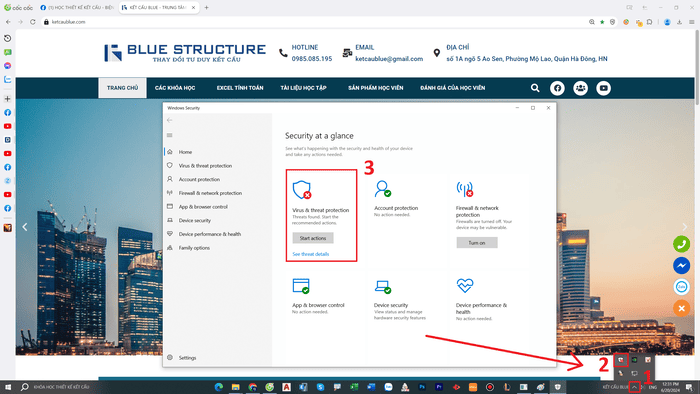Add a sidebar shortcut with plus icon

click(x=8, y=99)
